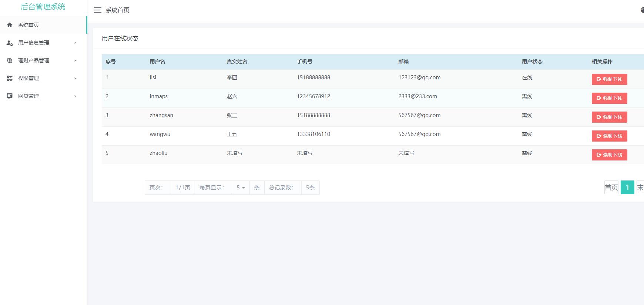Click the 用户在线状态 panel heading

coord(120,38)
